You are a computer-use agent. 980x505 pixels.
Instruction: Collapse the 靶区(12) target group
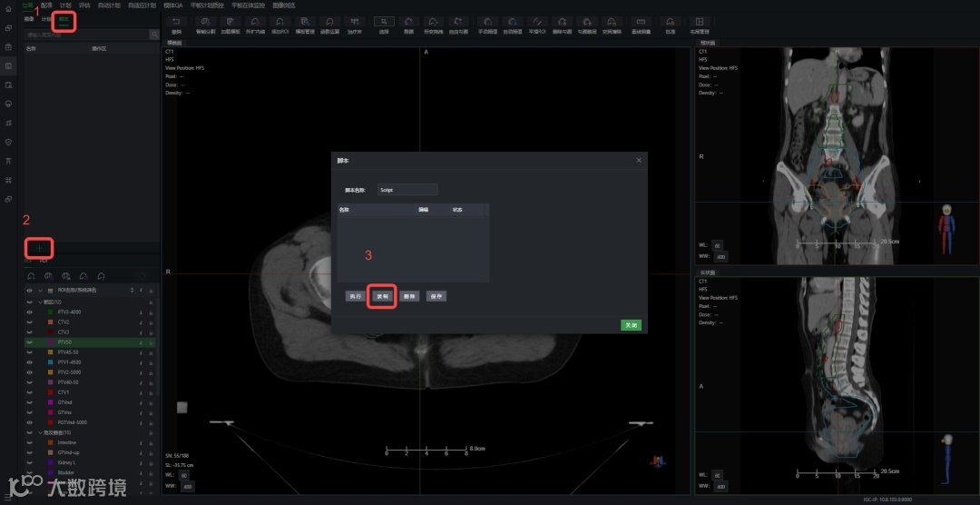[41, 302]
